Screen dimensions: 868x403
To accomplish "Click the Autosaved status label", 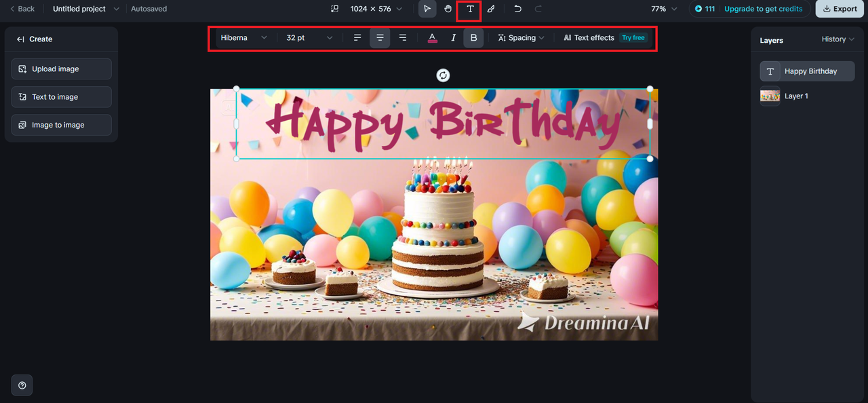I will 149,9.
